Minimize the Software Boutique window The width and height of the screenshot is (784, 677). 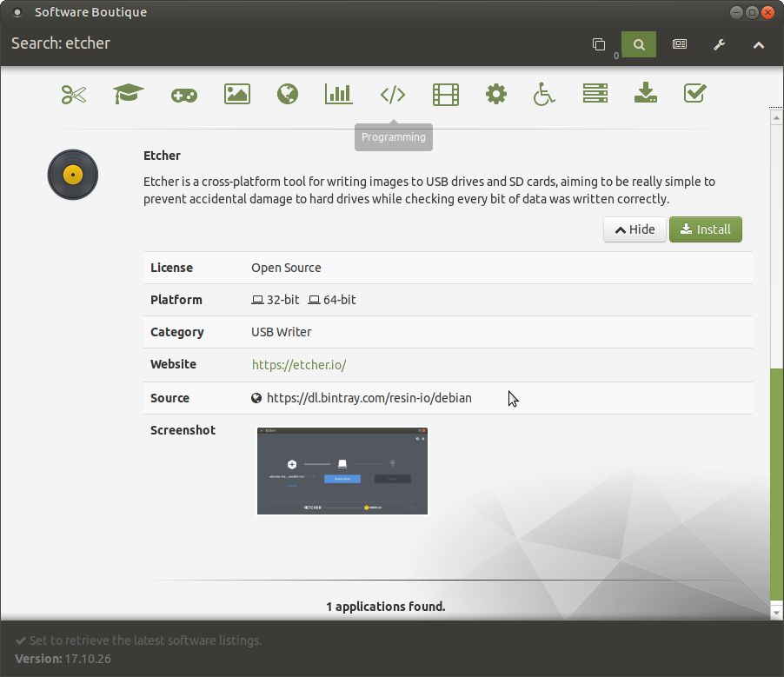(x=736, y=12)
